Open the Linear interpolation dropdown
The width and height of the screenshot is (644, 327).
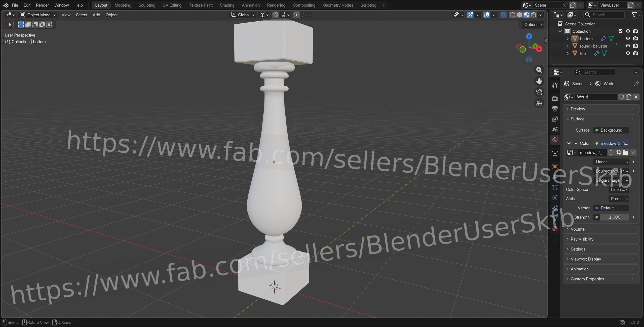(611, 162)
